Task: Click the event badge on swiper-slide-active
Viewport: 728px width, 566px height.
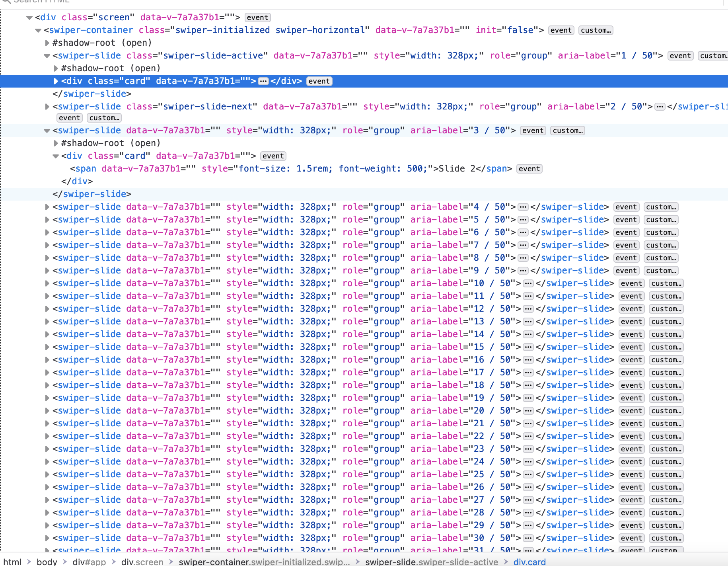Action: tap(680, 55)
